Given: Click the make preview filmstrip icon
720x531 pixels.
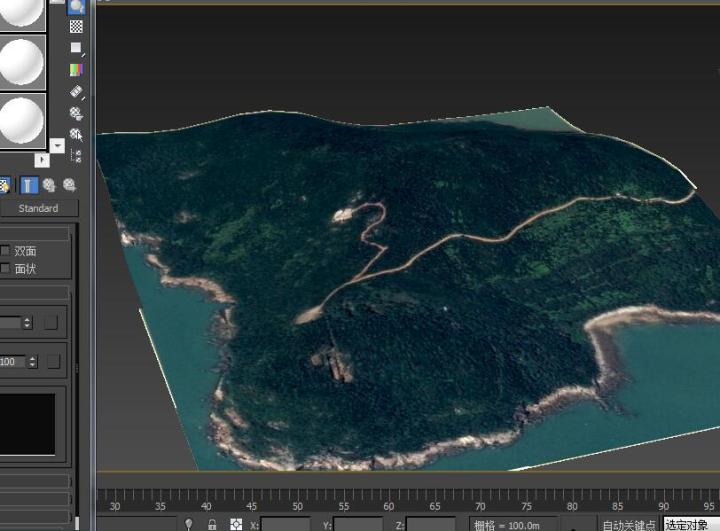Looking at the screenshot, I should click(x=76, y=92).
